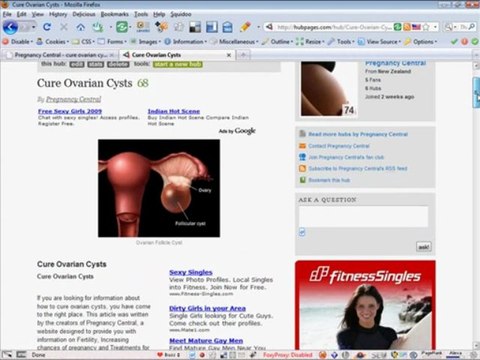
Task: Close the Cure Ovarian Cysts tab
Action: [x=229, y=55]
